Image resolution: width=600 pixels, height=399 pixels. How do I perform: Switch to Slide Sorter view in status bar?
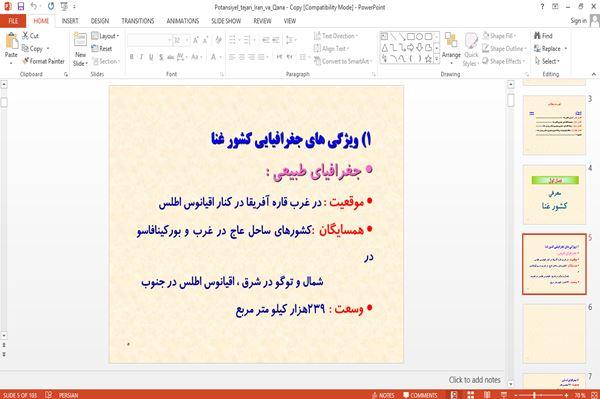[x=471, y=395]
